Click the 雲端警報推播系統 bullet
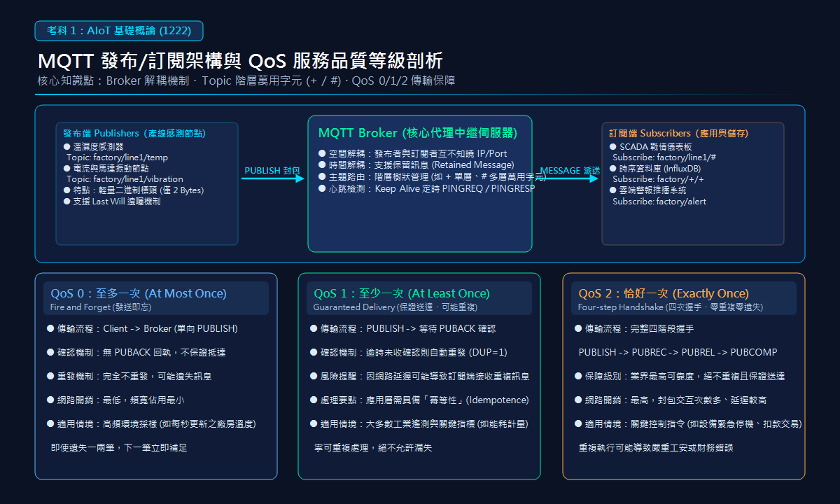This screenshot has height=504, width=840. [x=648, y=190]
